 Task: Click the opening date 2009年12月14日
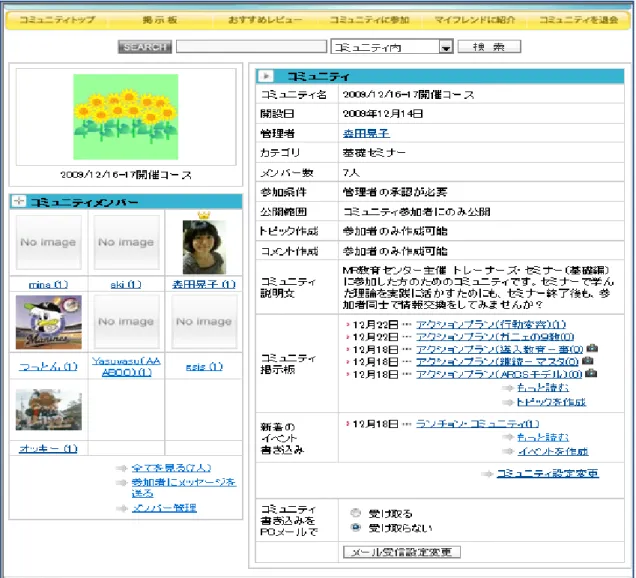point(382,114)
